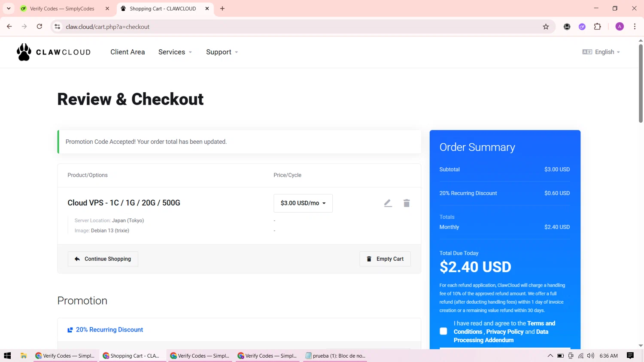
Task: Expand the Support menu
Action: pyautogui.click(x=222, y=52)
